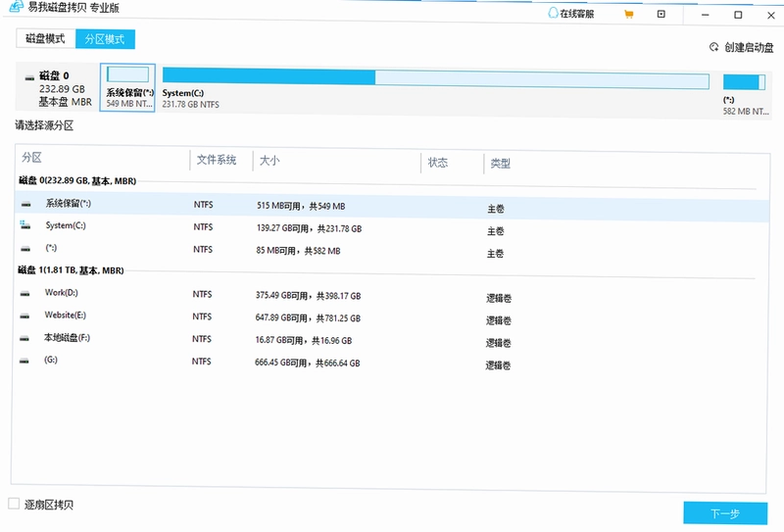Click the 大小 column header
784x532 pixels.
click(x=269, y=161)
